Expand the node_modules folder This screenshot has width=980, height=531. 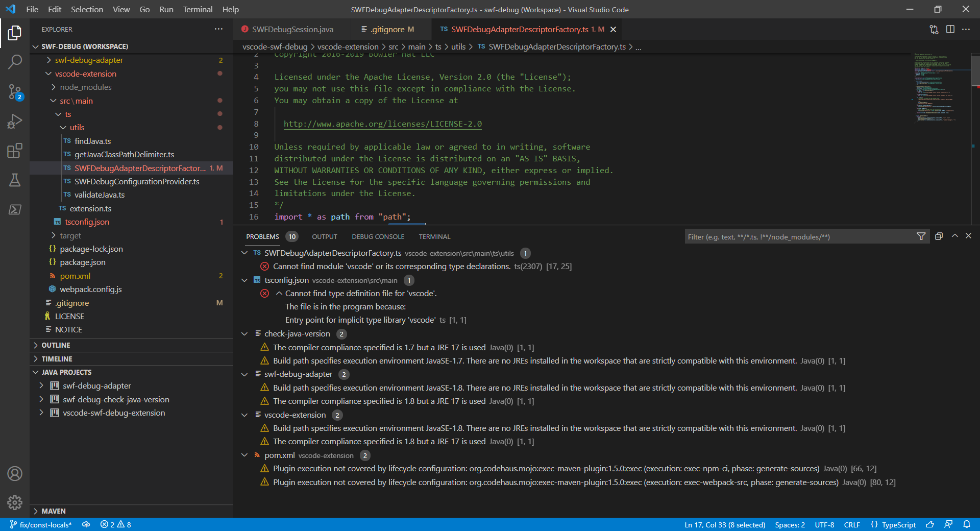pos(86,87)
